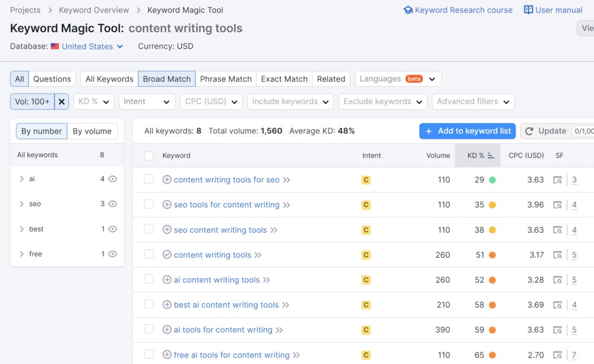Check the box for 'best ai content writing tools'
Screen dimensions: 594x364
click(148, 304)
